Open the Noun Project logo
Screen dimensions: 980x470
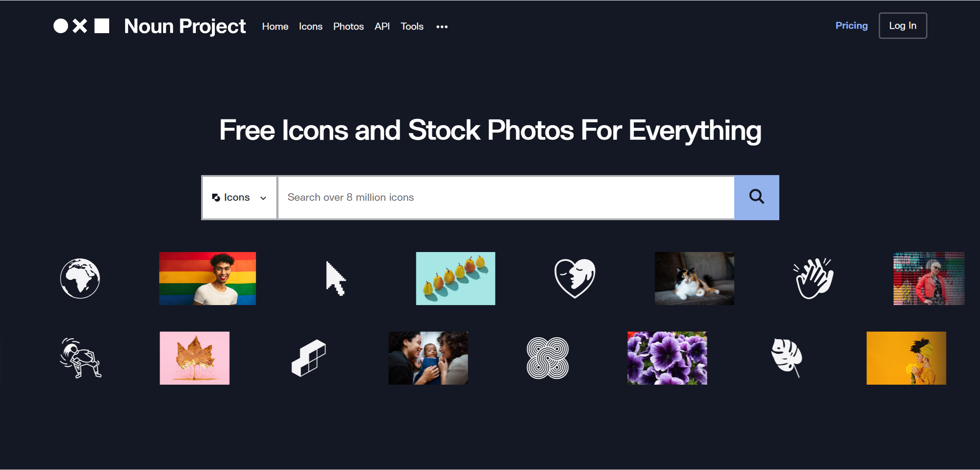pos(149,26)
